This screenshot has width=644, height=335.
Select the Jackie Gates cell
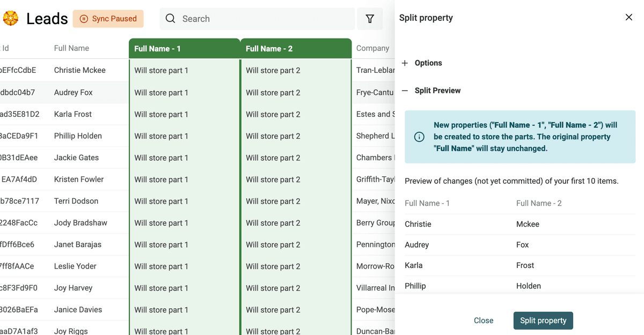click(76, 158)
